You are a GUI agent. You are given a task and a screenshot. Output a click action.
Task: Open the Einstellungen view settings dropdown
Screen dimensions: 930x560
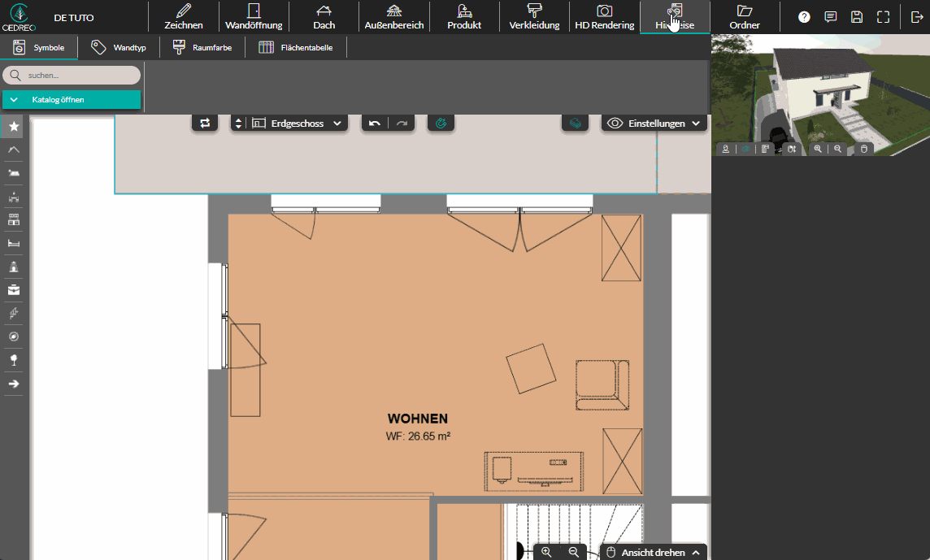[x=654, y=124]
